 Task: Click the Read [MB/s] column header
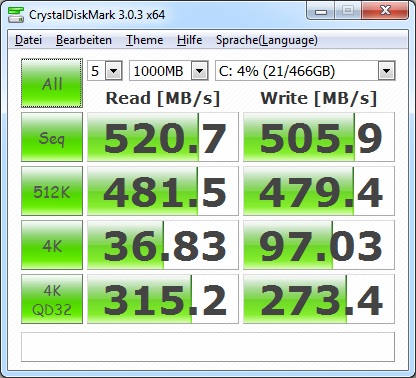163,98
